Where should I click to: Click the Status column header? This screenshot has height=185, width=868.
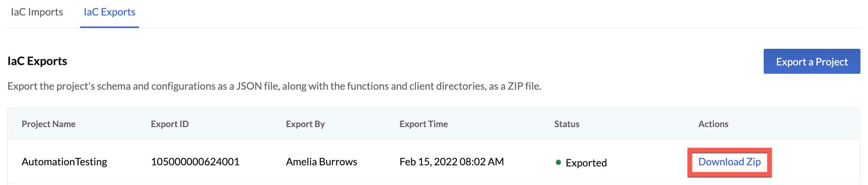click(x=567, y=124)
